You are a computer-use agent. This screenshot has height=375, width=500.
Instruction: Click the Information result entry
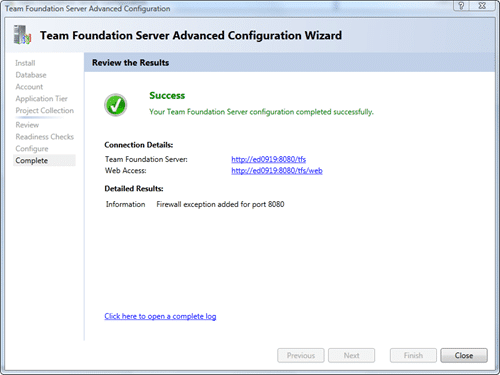tap(125, 204)
